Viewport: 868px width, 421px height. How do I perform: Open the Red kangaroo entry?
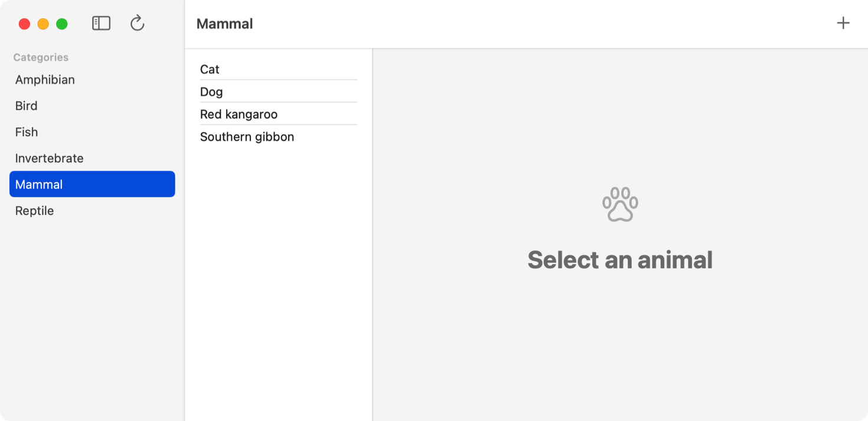pos(239,114)
